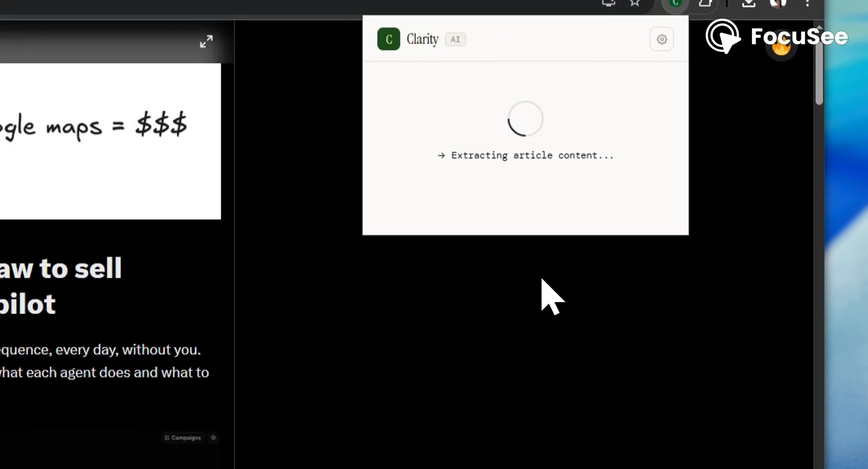Click the green Clarity logo in popup
The width and height of the screenshot is (868, 469).
tap(389, 39)
